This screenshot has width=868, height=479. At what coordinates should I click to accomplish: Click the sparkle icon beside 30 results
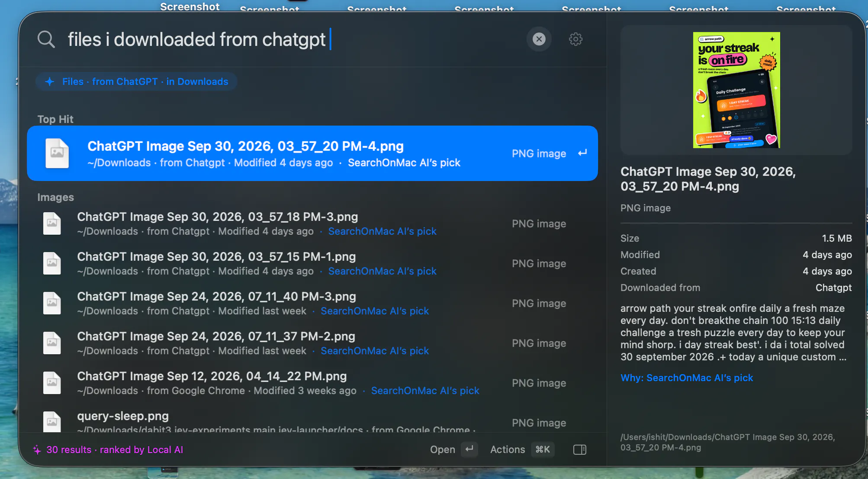pyautogui.click(x=37, y=450)
